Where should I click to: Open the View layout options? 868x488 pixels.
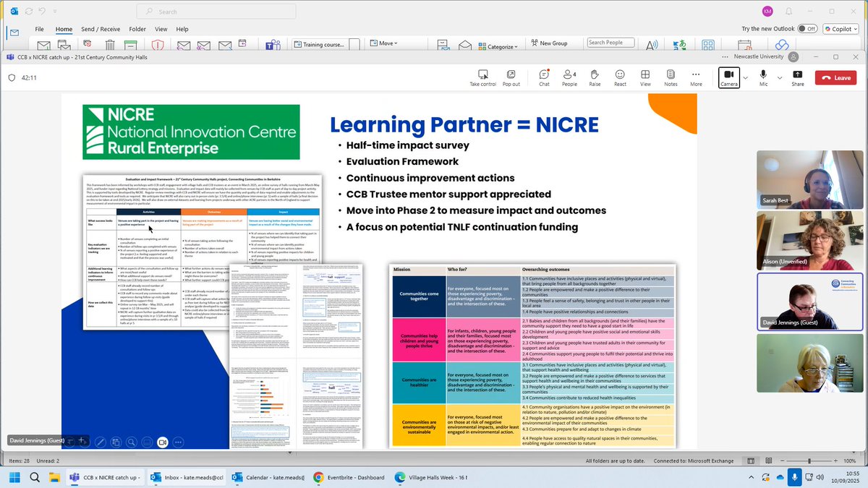tap(645, 78)
